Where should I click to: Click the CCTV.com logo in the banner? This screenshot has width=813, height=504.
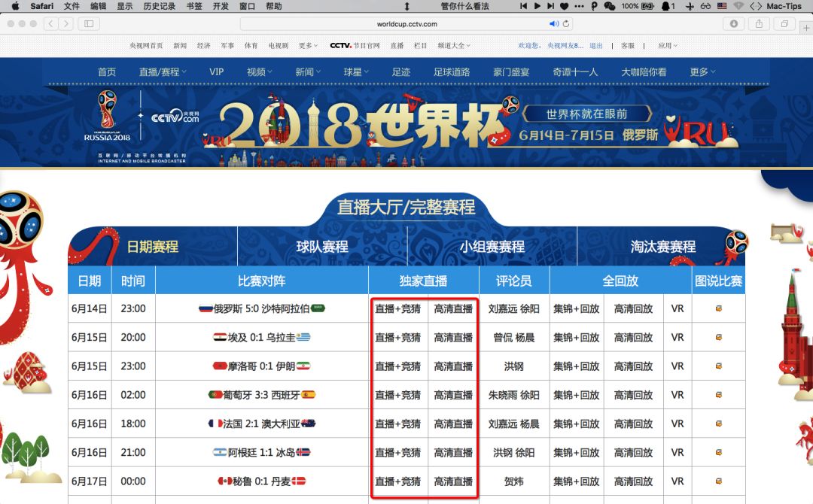(175, 117)
